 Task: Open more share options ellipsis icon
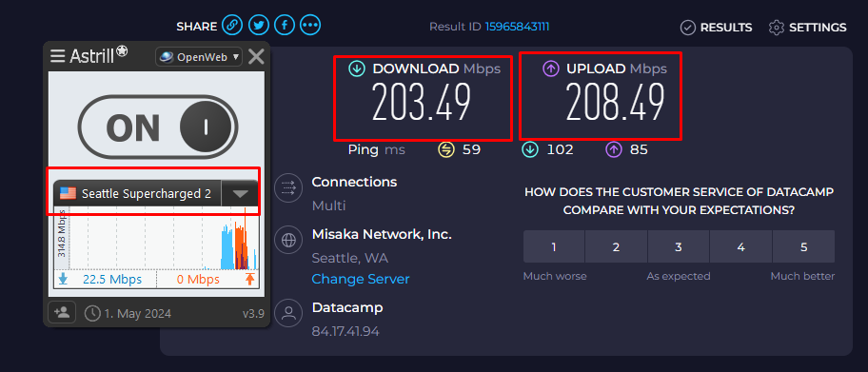point(310,25)
